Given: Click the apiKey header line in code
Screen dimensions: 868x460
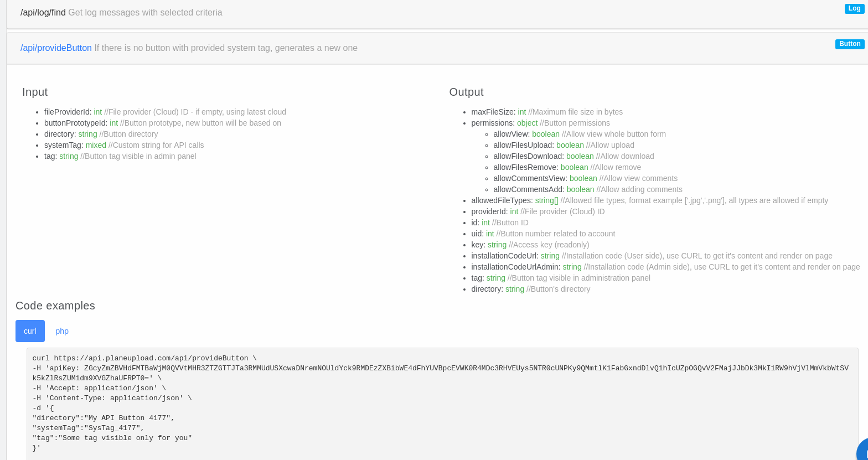Looking at the screenshot, I should click(440, 373).
